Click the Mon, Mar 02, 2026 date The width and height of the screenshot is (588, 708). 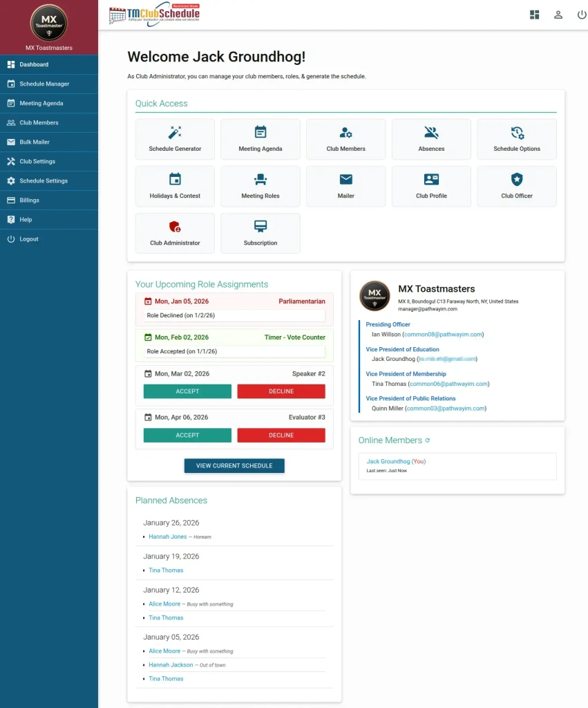[x=182, y=374]
